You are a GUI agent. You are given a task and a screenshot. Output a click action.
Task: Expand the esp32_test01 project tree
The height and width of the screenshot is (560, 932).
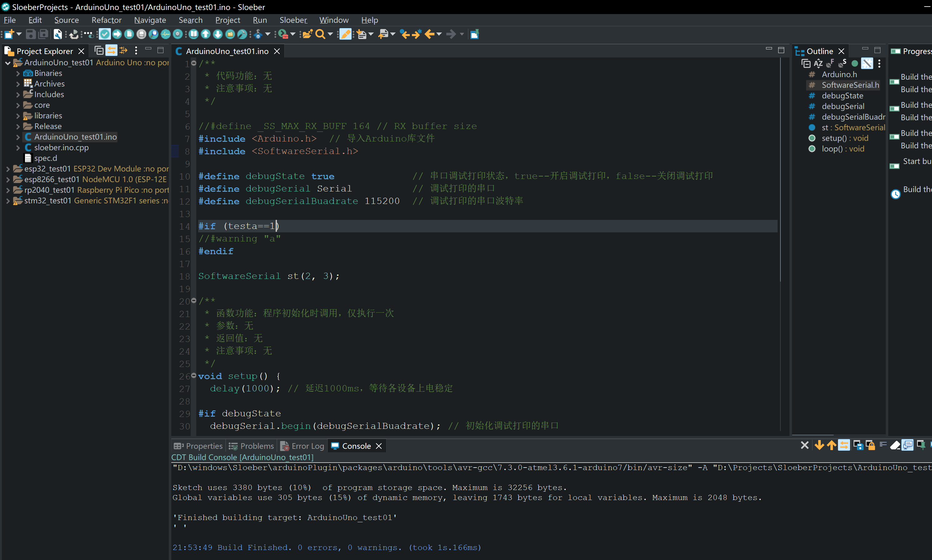[8, 169]
